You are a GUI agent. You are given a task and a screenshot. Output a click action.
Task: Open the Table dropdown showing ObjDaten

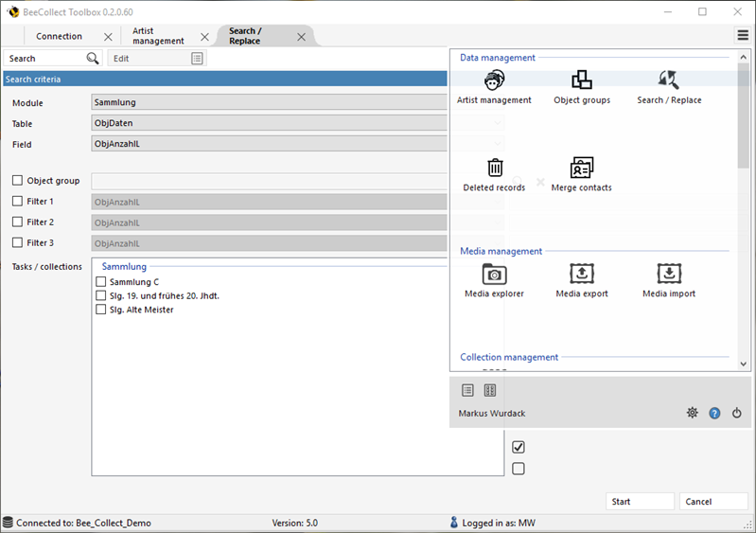(x=269, y=123)
